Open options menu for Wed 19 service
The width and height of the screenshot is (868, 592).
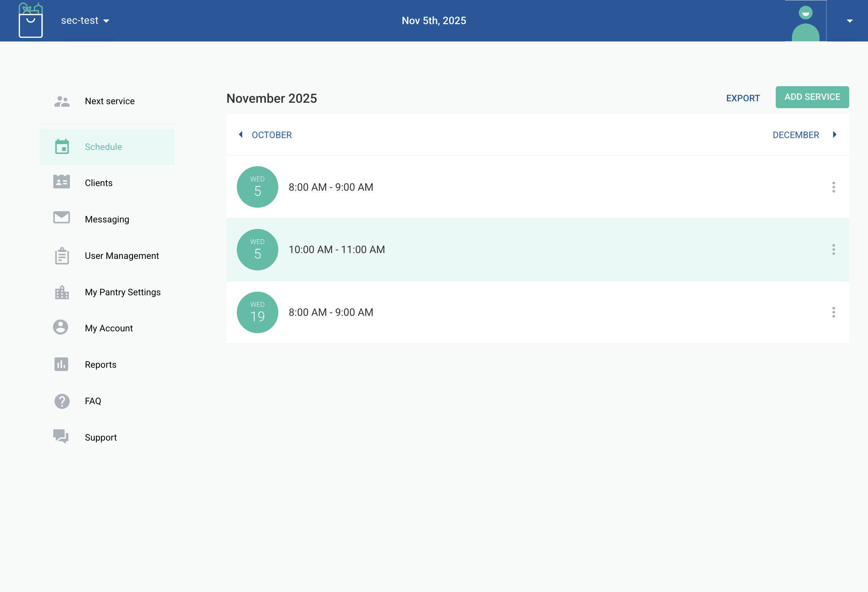(x=833, y=312)
